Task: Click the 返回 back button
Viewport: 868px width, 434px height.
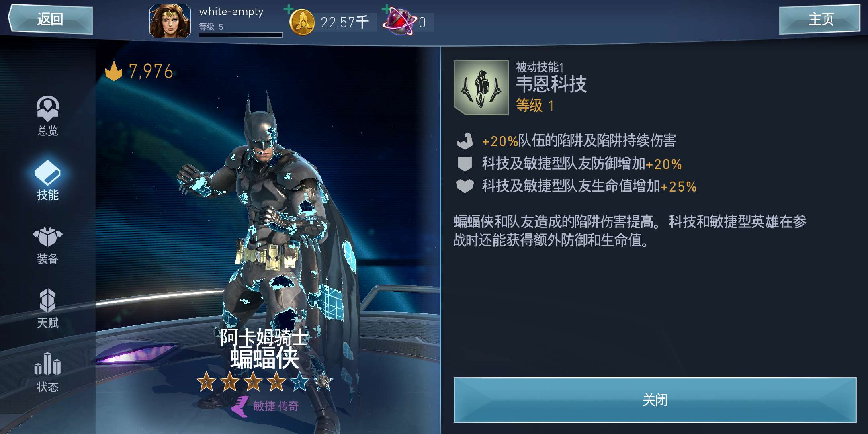Action: pos(51,19)
